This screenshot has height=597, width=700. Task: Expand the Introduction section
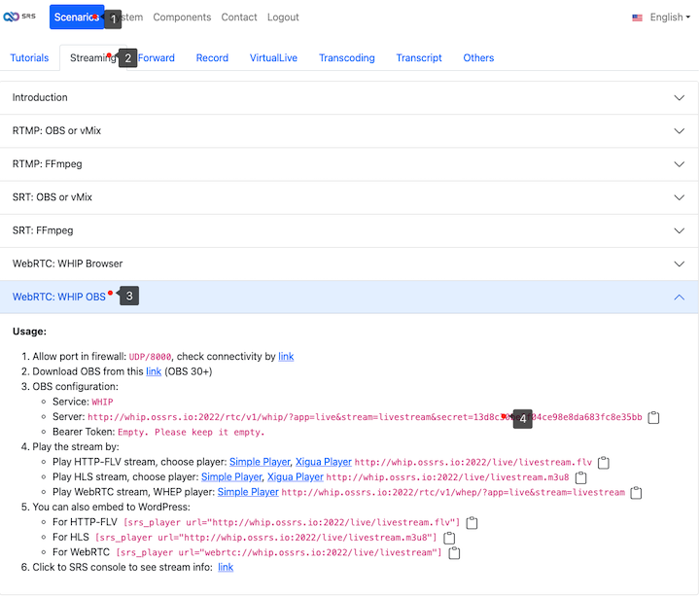tap(349, 97)
